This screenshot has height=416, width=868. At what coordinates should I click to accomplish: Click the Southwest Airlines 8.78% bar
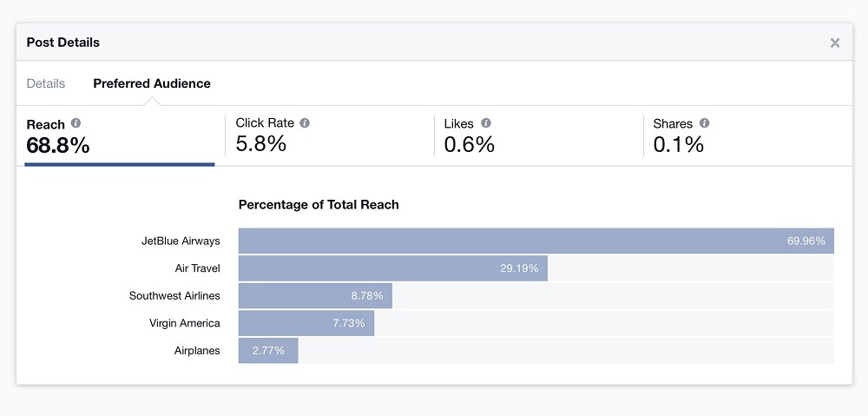pos(315,295)
